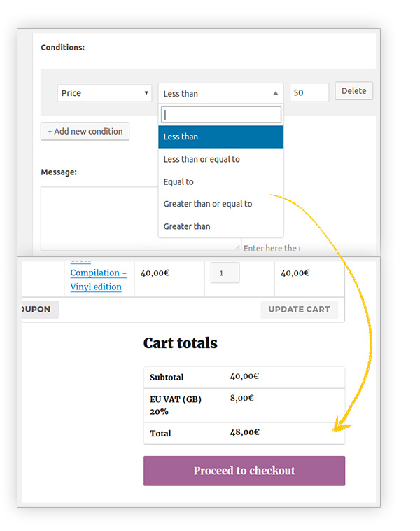The height and width of the screenshot is (531, 420).
Task: Click the 'Cart totals' heading
Action: tap(181, 343)
